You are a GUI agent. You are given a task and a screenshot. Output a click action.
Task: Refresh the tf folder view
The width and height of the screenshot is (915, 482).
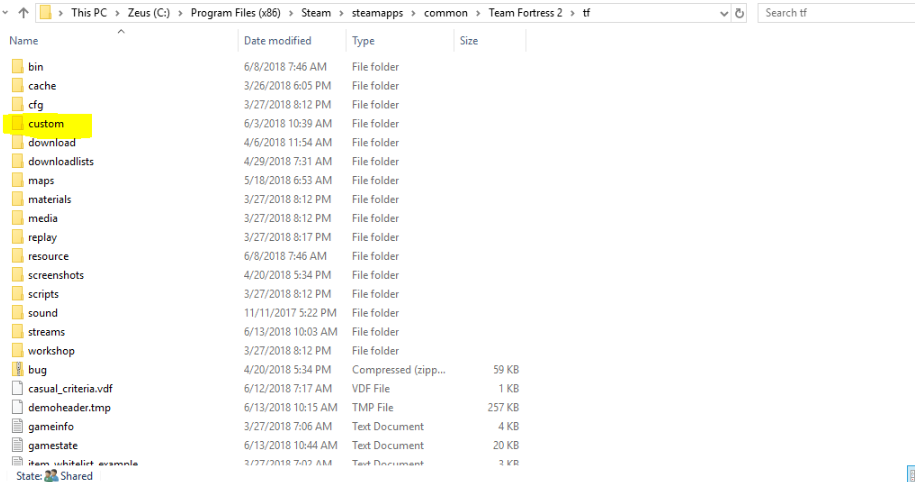pyautogui.click(x=739, y=13)
